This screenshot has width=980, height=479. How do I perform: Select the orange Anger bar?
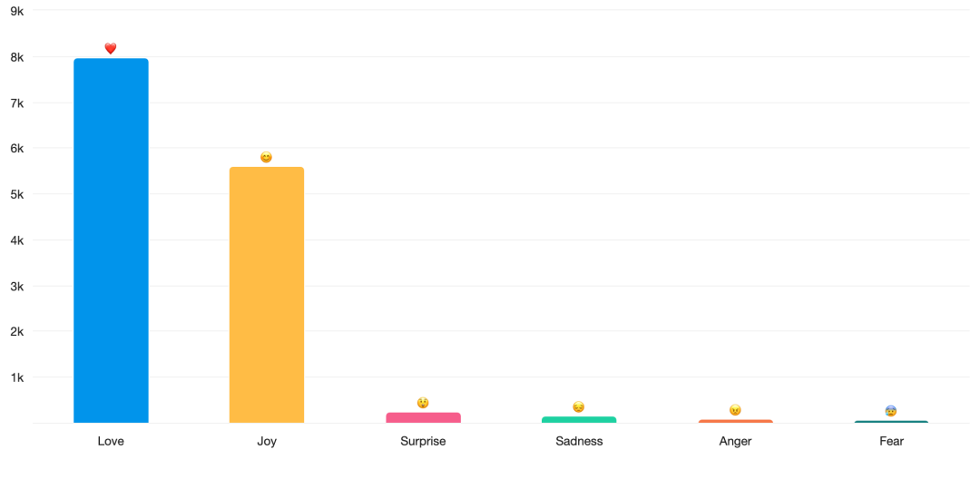tap(735, 421)
